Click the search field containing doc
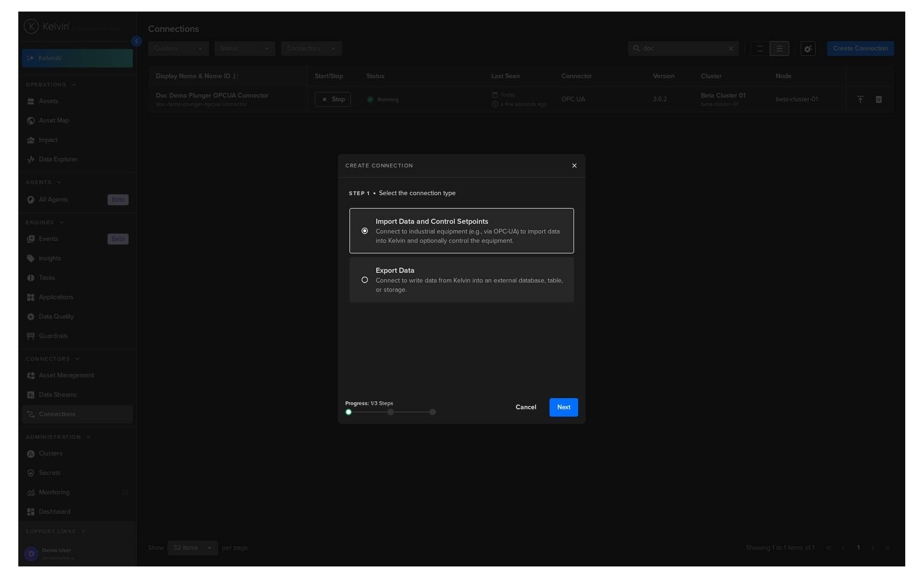This screenshot has width=924, height=578. [683, 49]
